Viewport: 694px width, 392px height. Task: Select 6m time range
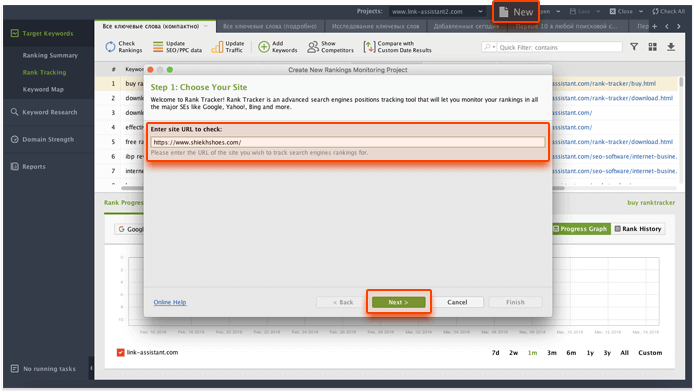point(571,353)
